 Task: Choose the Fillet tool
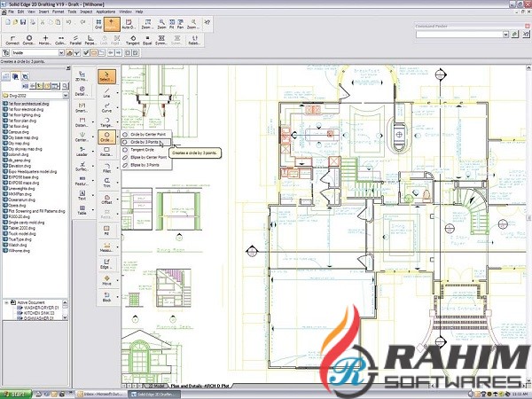click(x=106, y=168)
